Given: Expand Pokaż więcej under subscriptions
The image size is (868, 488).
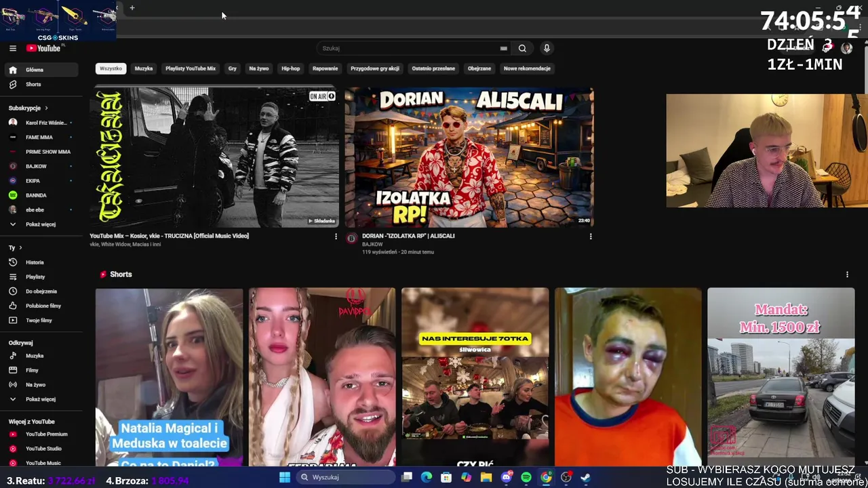Looking at the screenshot, I should coord(42,224).
